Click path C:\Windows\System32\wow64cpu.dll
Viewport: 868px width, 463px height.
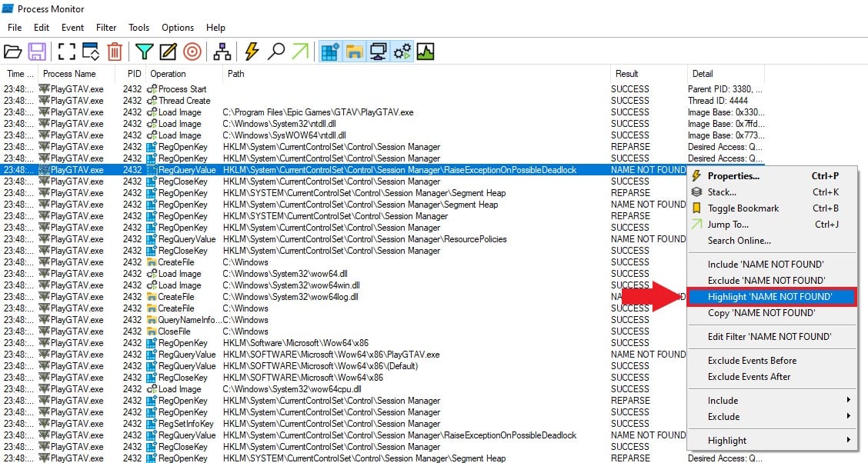click(x=292, y=389)
